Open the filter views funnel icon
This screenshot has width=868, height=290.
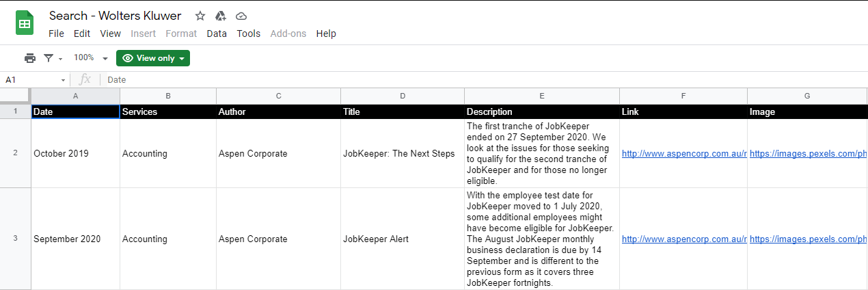[49, 58]
